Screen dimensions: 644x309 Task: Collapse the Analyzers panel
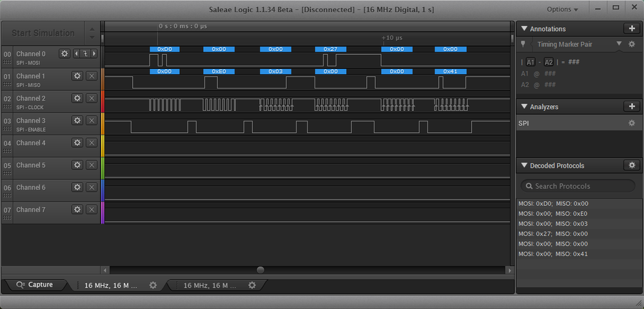click(523, 106)
